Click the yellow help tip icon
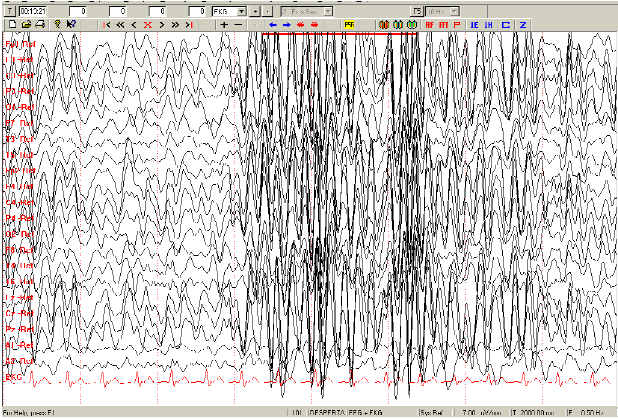The image size is (618, 419). 58,25
